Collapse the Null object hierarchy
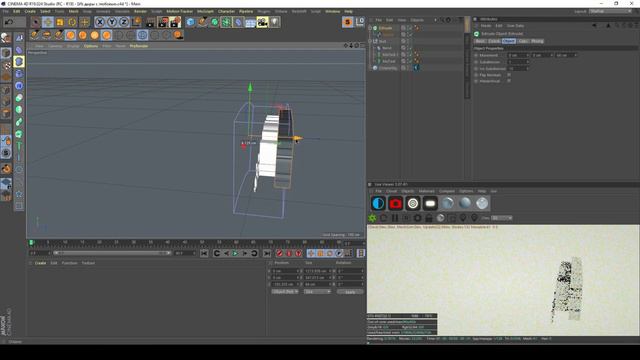The height and width of the screenshot is (360, 640). (370, 41)
